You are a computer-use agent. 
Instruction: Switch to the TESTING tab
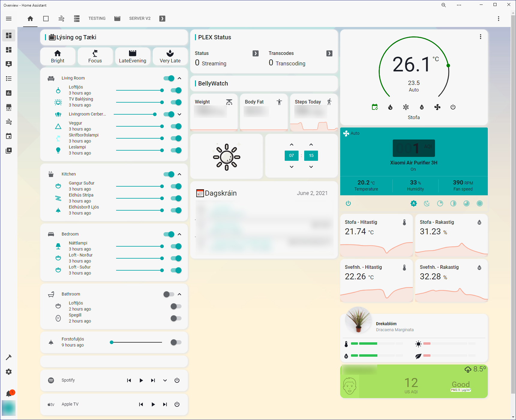[x=97, y=19]
